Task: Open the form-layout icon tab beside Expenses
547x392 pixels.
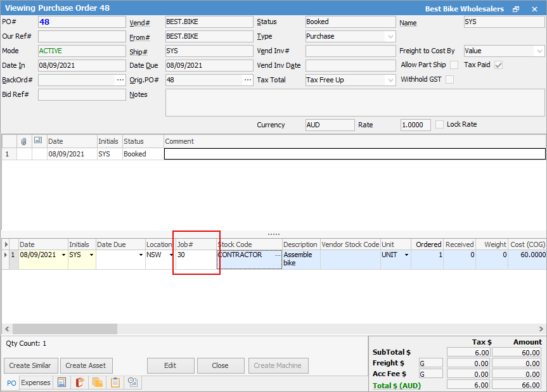Action: point(61,383)
